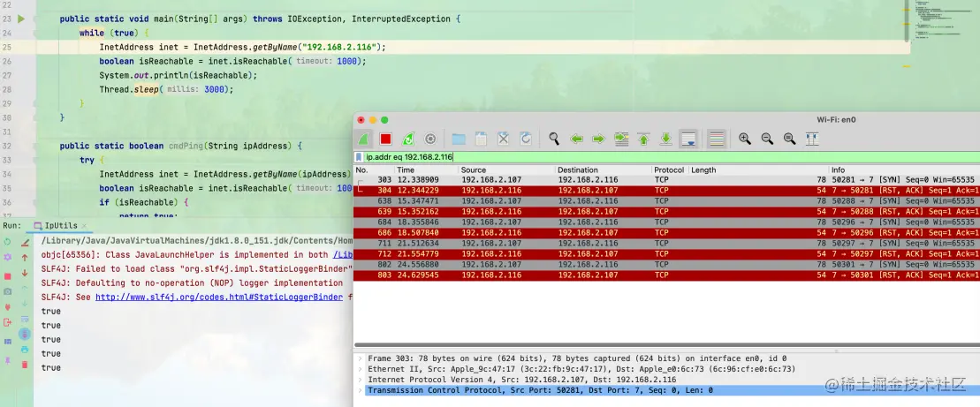Dump threads using the camera icon

click(7, 291)
